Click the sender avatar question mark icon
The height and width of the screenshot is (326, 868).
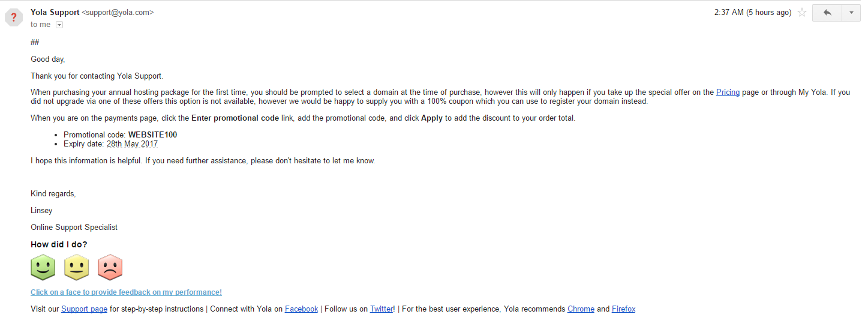point(14,17)
